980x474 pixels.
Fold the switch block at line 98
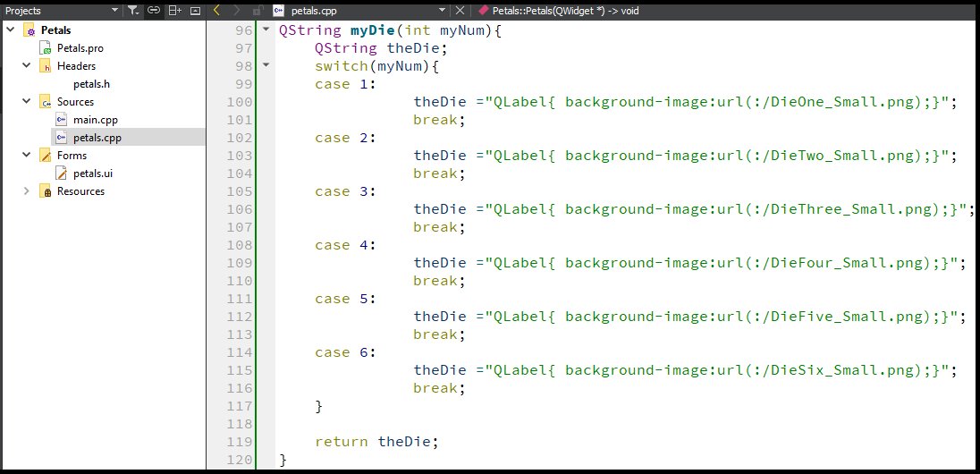pyautogui.click(x=266, y=65)
